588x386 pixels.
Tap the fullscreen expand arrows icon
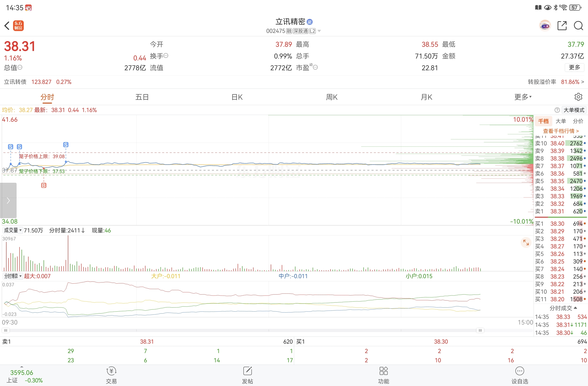(526, 243)
